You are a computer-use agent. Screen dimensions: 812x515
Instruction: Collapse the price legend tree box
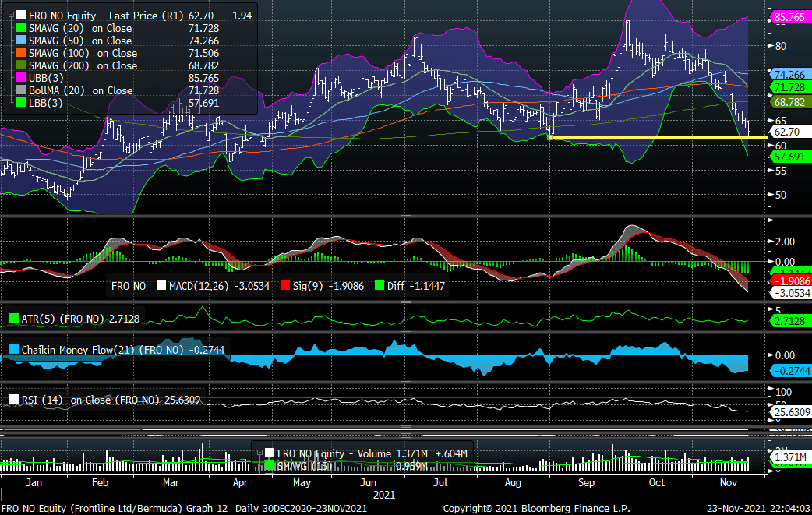(11, 16)
